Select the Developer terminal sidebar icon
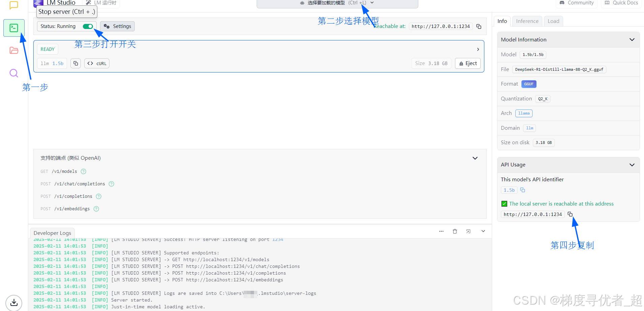The height and width of the screenshot is (311, 644). [14, 28]
